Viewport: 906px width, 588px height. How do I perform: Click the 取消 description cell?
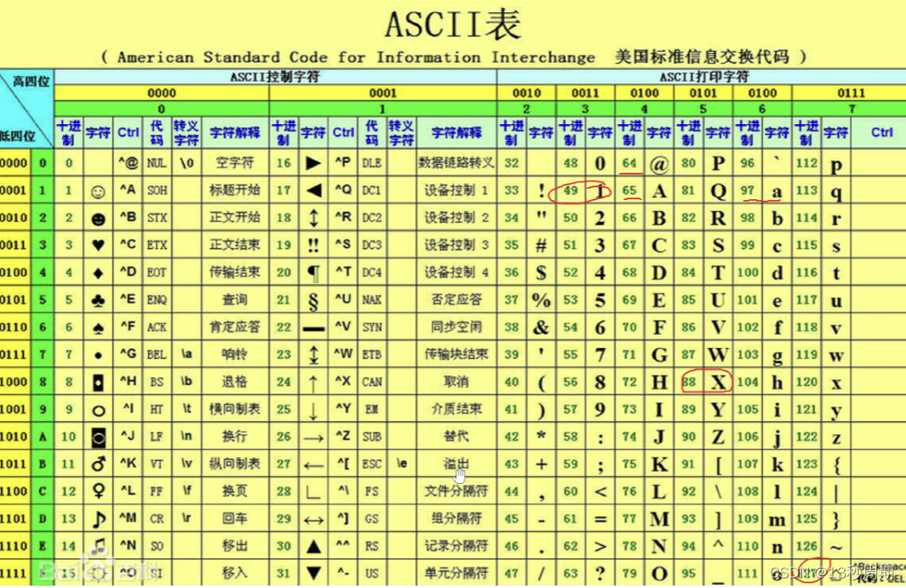tap(456, 382)
